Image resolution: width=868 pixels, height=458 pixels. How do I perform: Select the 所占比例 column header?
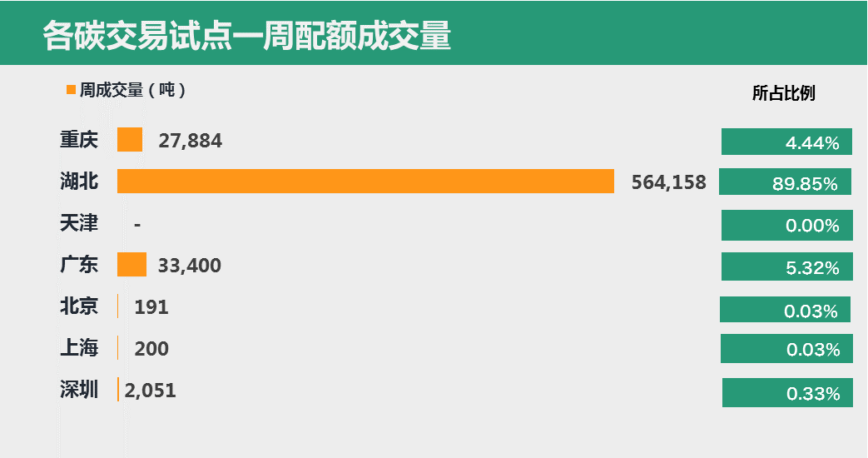click(x=783, y=93)
